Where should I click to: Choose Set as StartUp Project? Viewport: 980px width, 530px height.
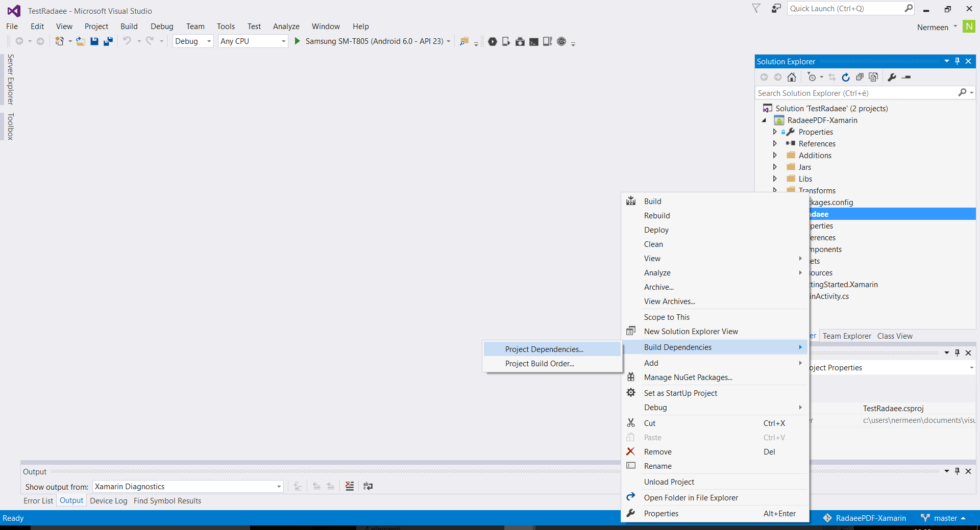tap(680, 393)
